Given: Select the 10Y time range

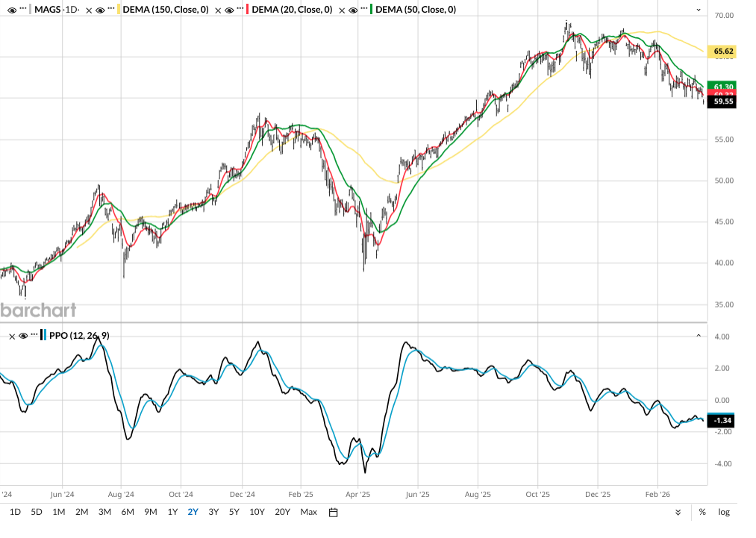Looking at the screenshot, I should (257, 512).
